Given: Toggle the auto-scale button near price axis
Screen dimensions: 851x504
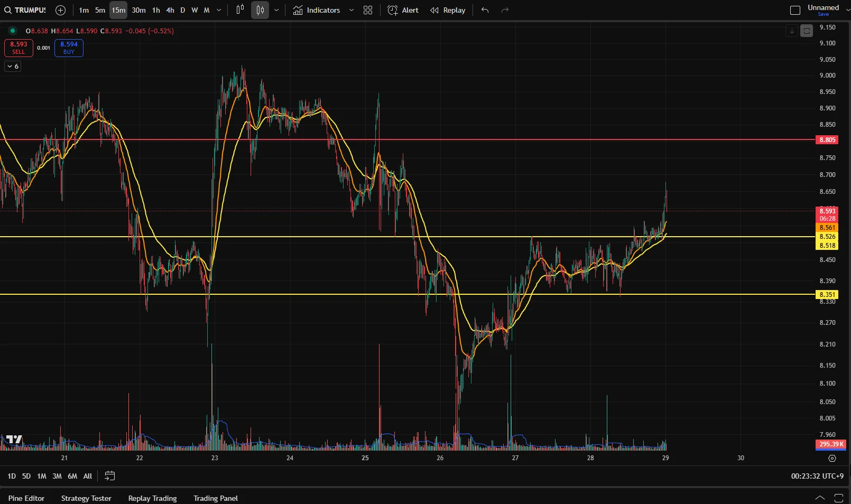Looking at the screenshot, I should (807, 31).
